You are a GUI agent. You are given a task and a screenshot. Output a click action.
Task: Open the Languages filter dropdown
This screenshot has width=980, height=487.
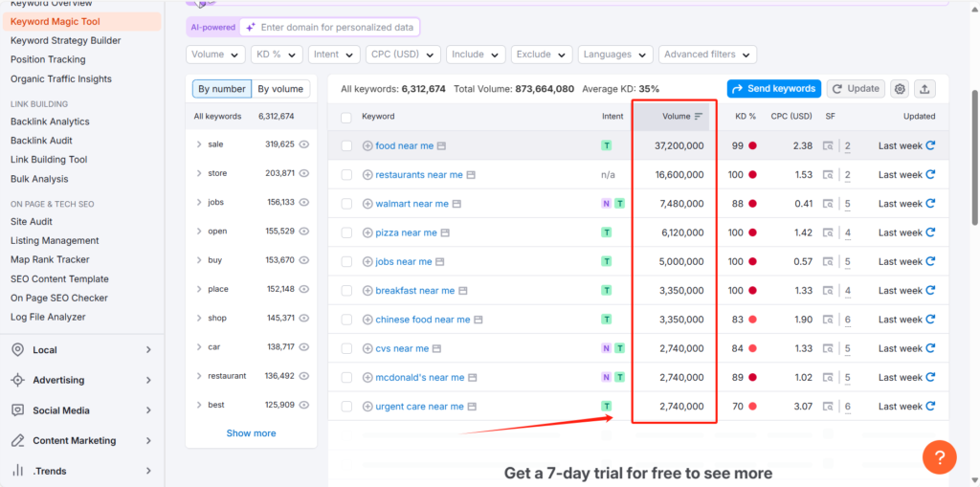(x=615, y=55)
